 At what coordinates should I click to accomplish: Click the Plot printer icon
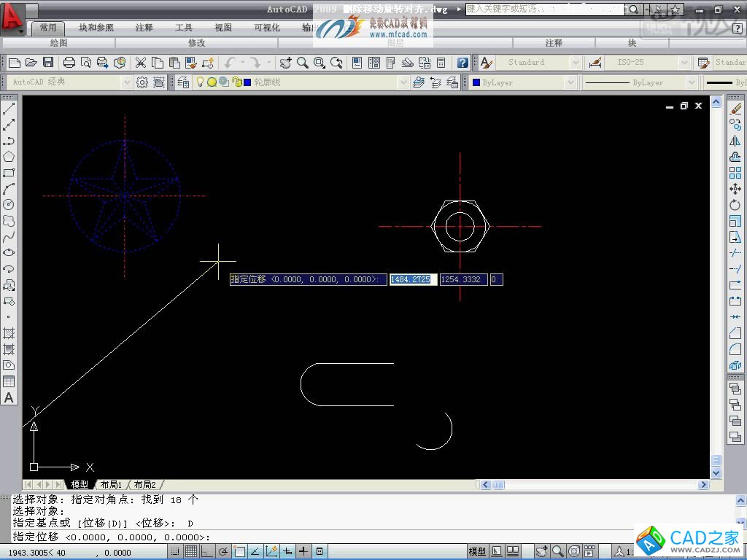coord(69,63)
